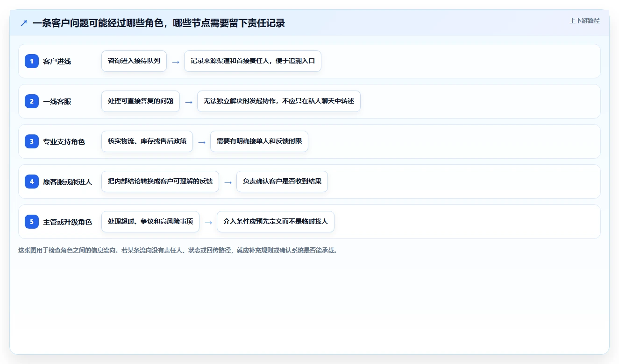This screenshot has height=364, width=619.
Task: Select step number 2 badge for 一线客服
Action: (32, 101)
